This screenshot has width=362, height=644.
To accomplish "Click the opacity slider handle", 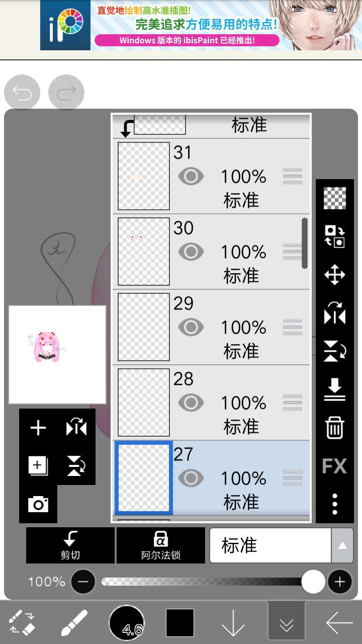I will [313, 582].
